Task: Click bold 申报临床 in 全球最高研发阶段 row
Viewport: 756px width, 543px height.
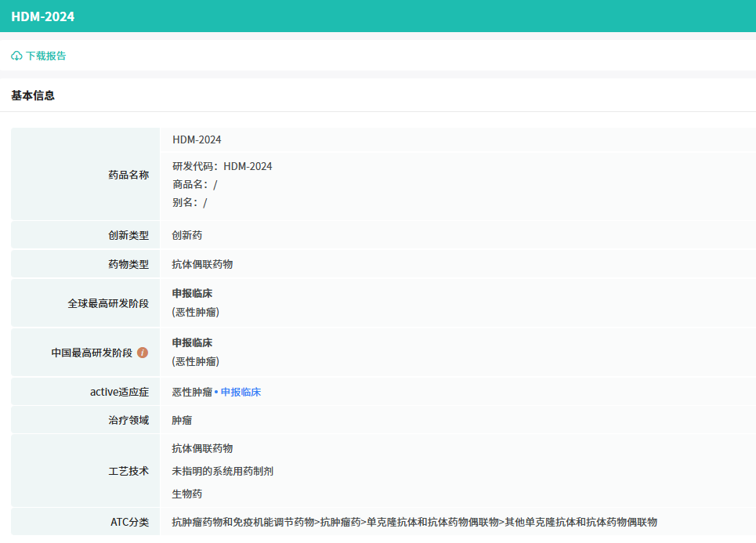Action: 192,293
